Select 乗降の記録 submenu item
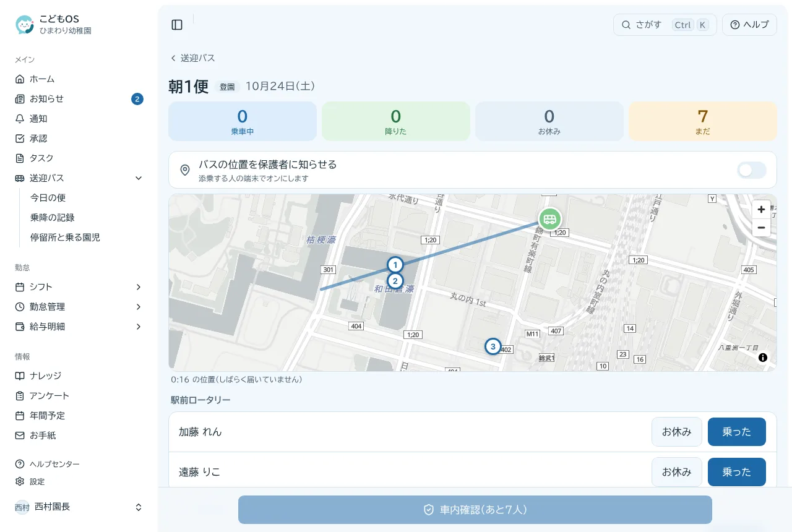Viewport: 792px width, 532px height. 84,218
